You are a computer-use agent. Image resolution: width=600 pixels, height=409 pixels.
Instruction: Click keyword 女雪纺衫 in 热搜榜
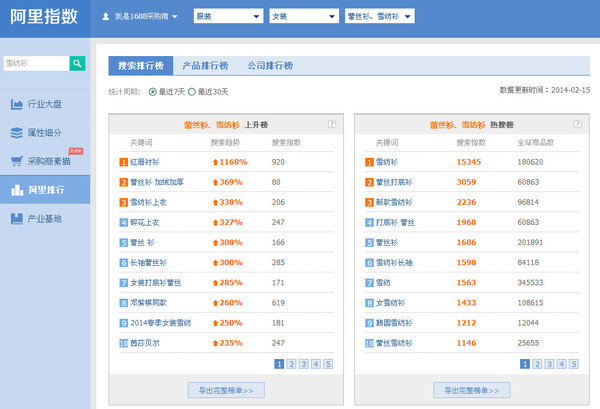[390, 303]
